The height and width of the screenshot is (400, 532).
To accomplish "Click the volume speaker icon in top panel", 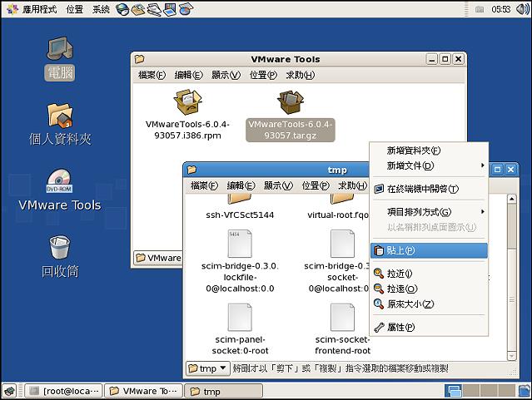I will [x=522, y=9].
